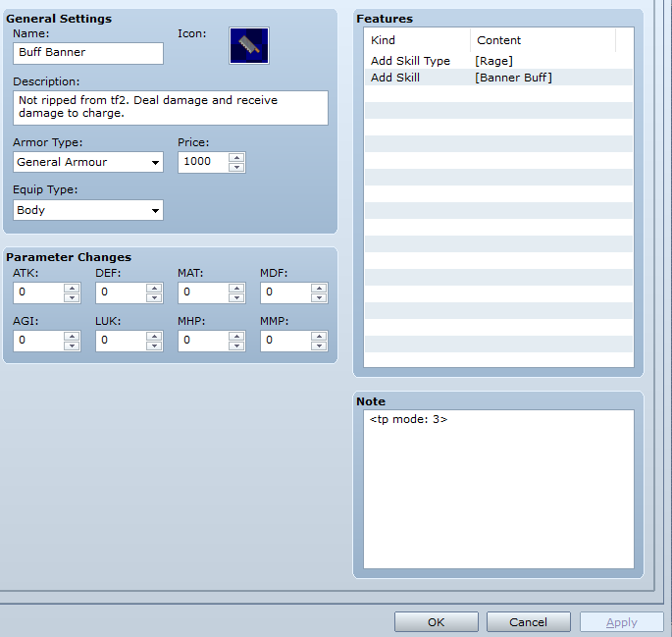The height and width of the screenshot is (637, 672).
Task: Click the AGI number field
Action: pos(38,341)
